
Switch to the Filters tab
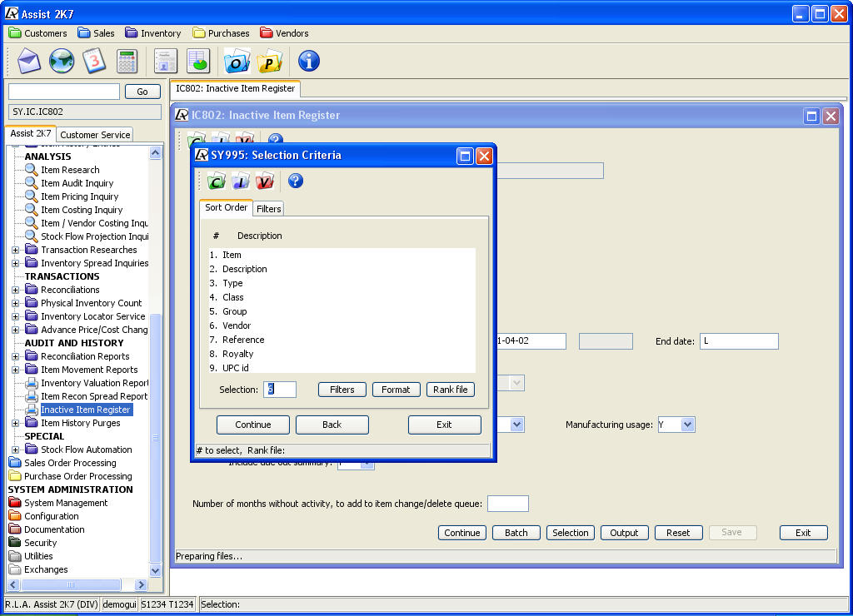(269, 209)
